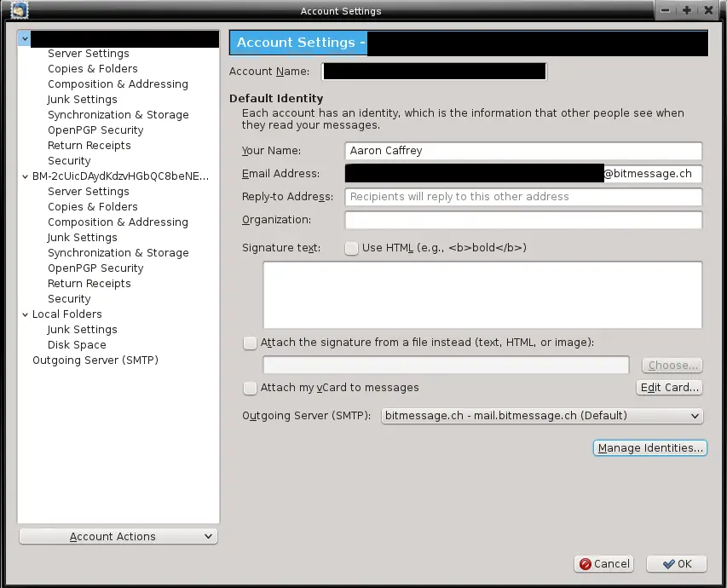727x588 pixels.
Task: Confirm the settings with the OK button
Action: point(677,564)
